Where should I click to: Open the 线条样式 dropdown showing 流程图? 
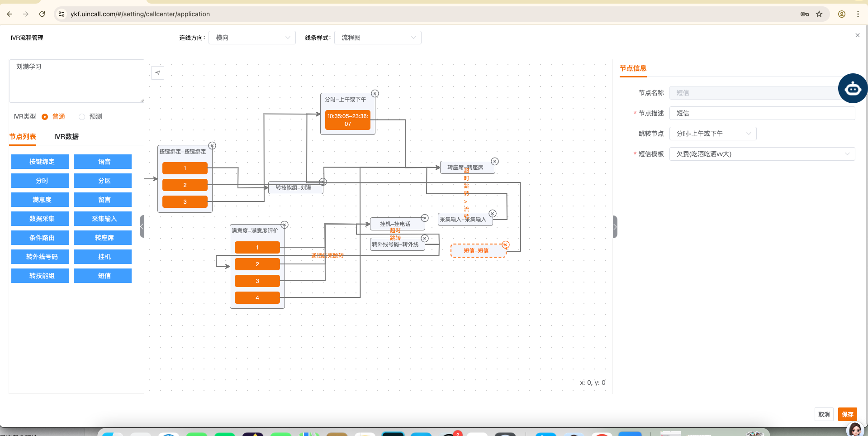pyautogui.click(x=378, y=38)
